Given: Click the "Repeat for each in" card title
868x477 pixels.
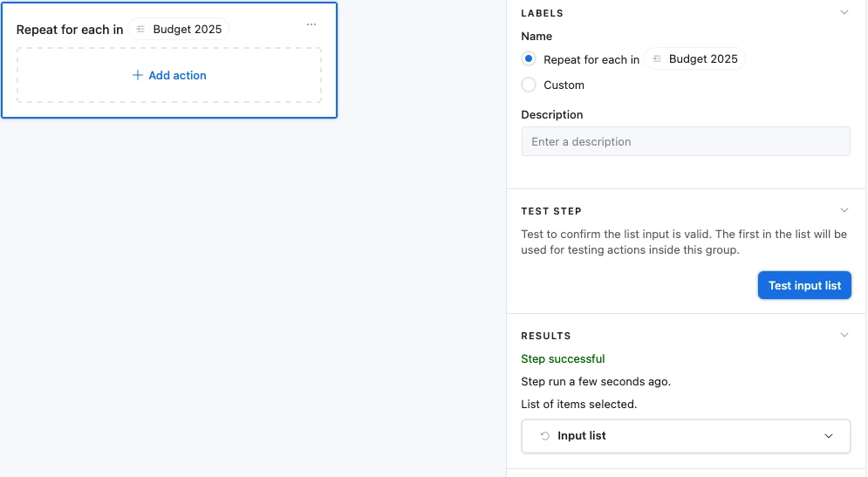Looking at the screenshot, I should pos(70,30).
